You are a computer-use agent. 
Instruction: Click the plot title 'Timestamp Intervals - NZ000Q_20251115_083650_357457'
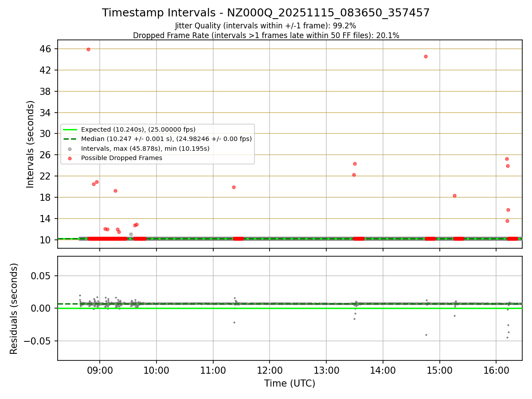[266, 13]
